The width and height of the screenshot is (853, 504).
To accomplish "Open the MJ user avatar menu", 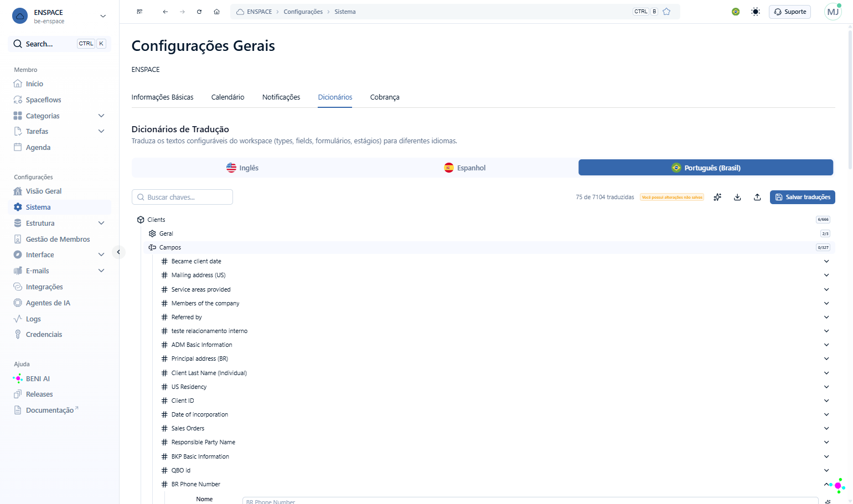I will [x=833, y=12].
